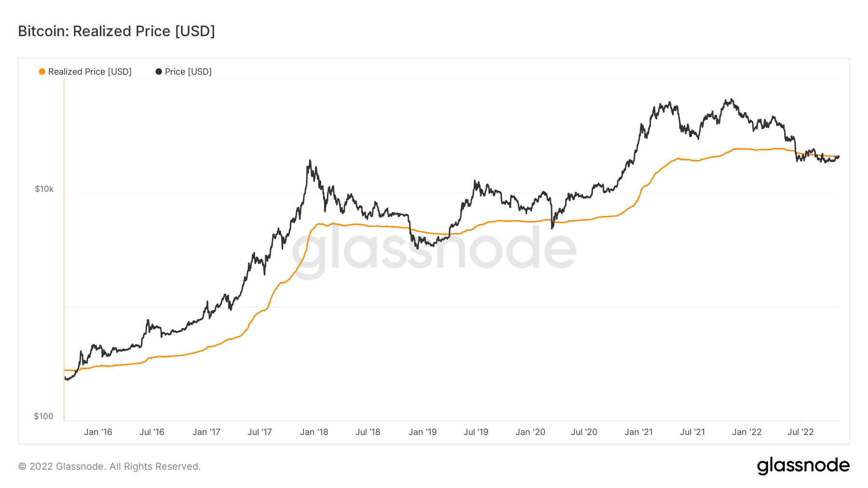This screenshot has width=868, height=488.
Task: Toggle the Realized Price [USD] legend label
Action: [x=90, y=72]
